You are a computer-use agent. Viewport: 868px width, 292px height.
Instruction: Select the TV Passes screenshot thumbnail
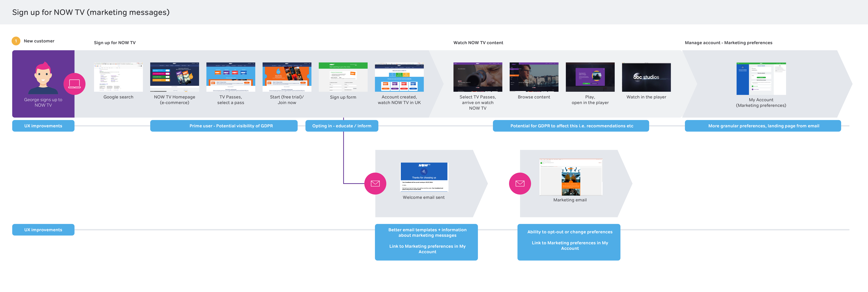[231, 77]
